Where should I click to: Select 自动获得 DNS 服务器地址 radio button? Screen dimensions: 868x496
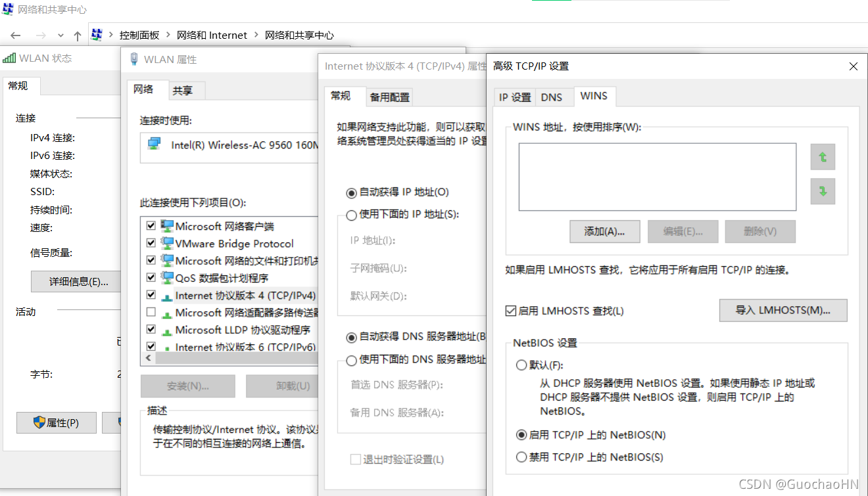(352, 338)
